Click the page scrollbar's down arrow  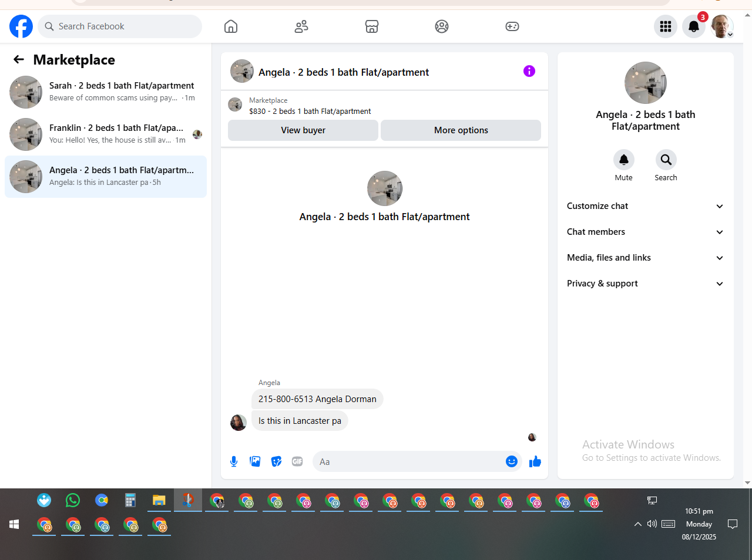(x=747, y=483)
